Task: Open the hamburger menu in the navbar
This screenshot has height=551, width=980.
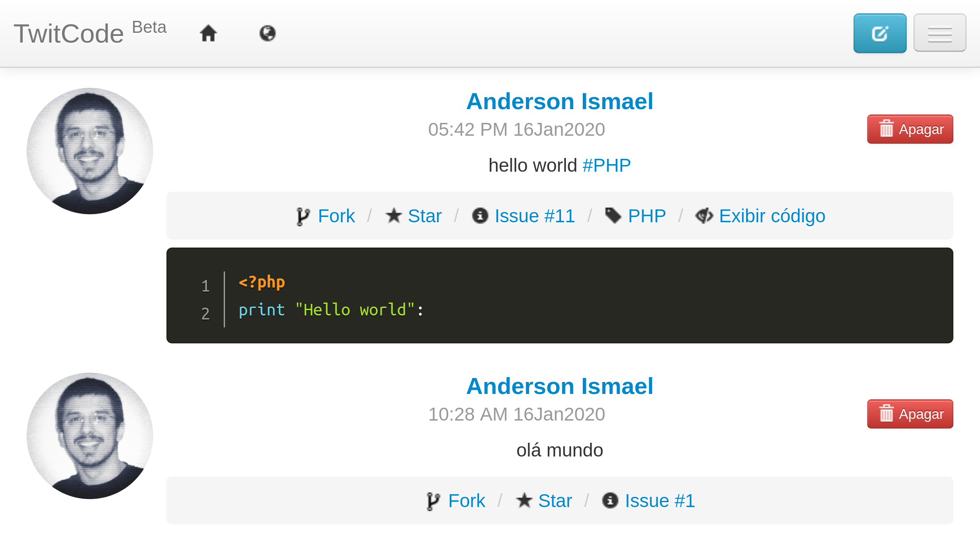Action: coord(940,33)
